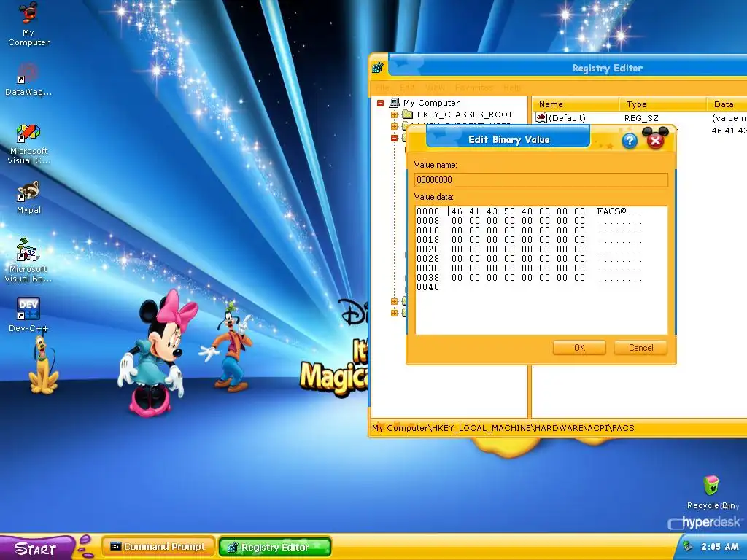Click the ab icon beside (Default)
The width and height of the screenshot is (747, 560).
(x=541, y=117)
